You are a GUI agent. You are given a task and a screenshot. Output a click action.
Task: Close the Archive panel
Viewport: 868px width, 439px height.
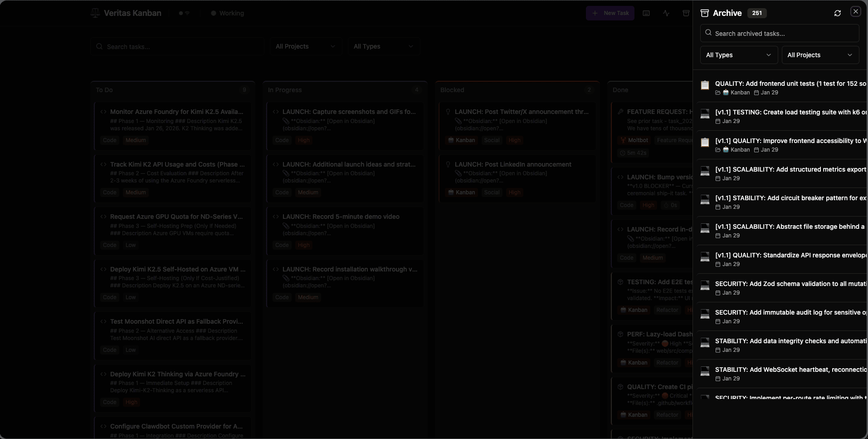(x=855, y=12)
